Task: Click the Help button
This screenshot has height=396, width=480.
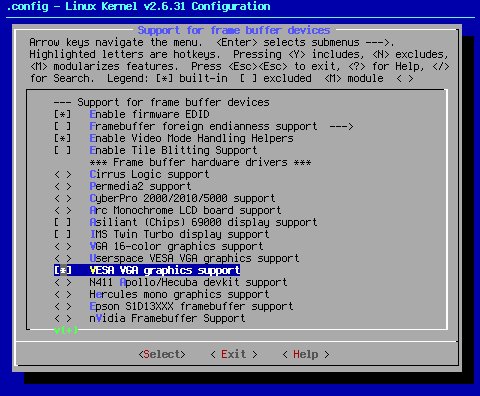Action: click(306, 354)
